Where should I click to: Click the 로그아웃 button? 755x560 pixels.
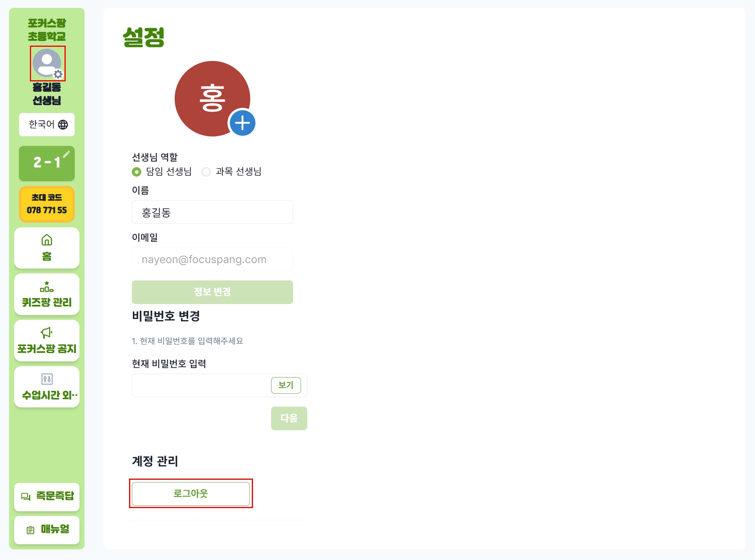[191, 494]
